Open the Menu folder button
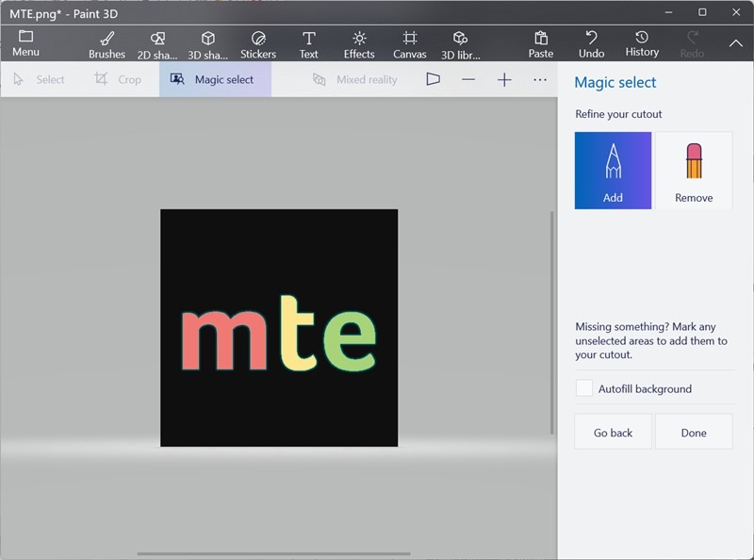 point(25,43)
